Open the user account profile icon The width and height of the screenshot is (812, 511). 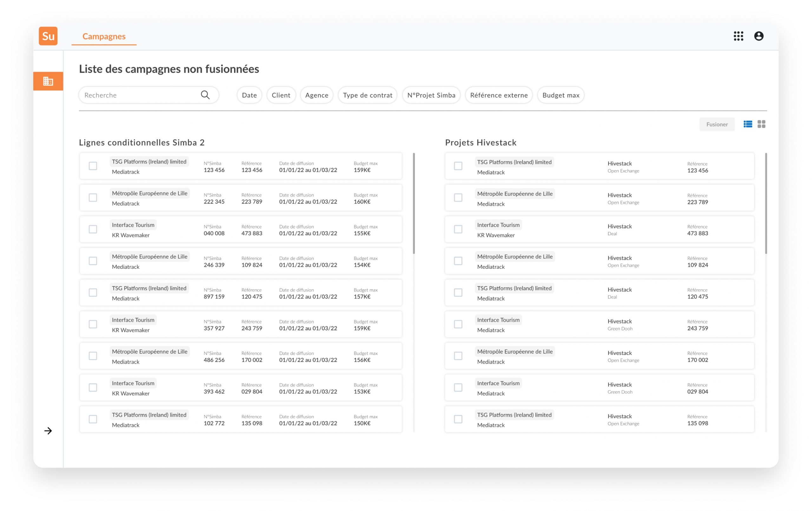[x=758, y=36]
